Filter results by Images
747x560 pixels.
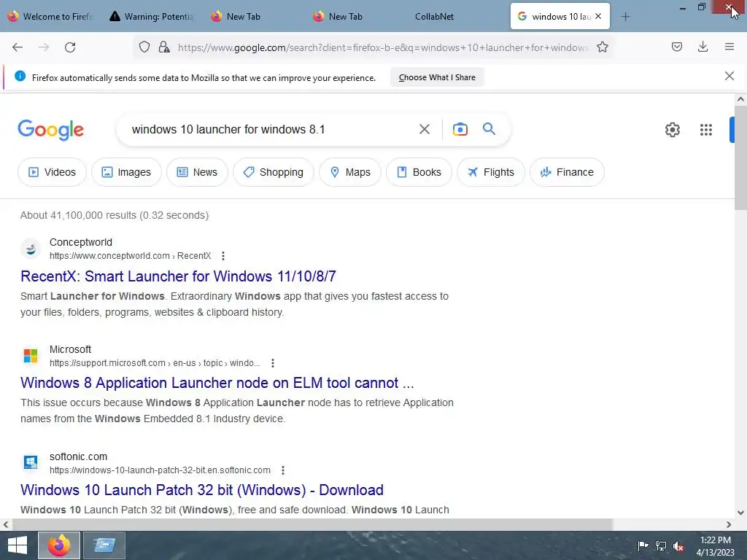point(127,172)
